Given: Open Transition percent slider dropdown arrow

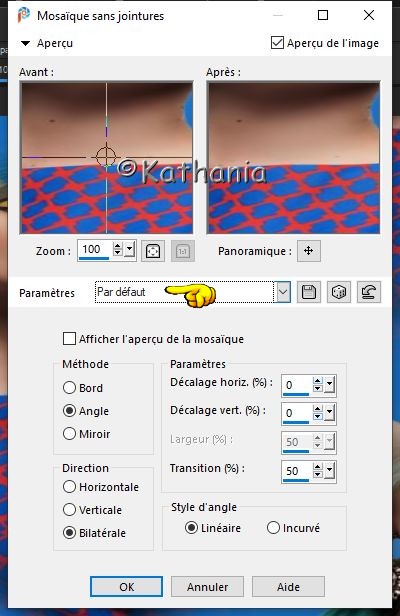Looking at the screenshot, I should coord(329,470).
